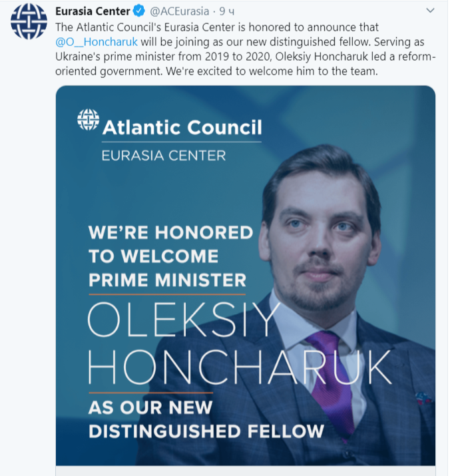Open the tweet options chevron menu
Image resolution: width=470 pixels, height=476 pixels.
(430, 11)
